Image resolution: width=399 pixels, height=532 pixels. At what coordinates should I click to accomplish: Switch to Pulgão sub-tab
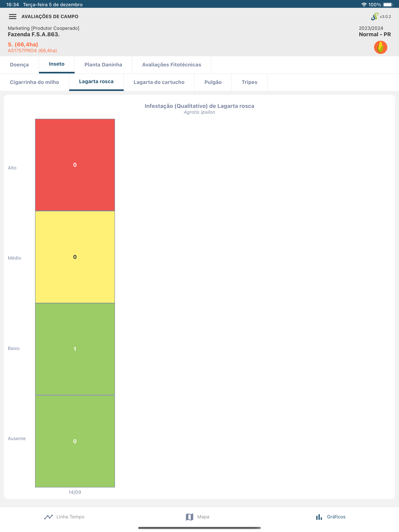[213, 82]
